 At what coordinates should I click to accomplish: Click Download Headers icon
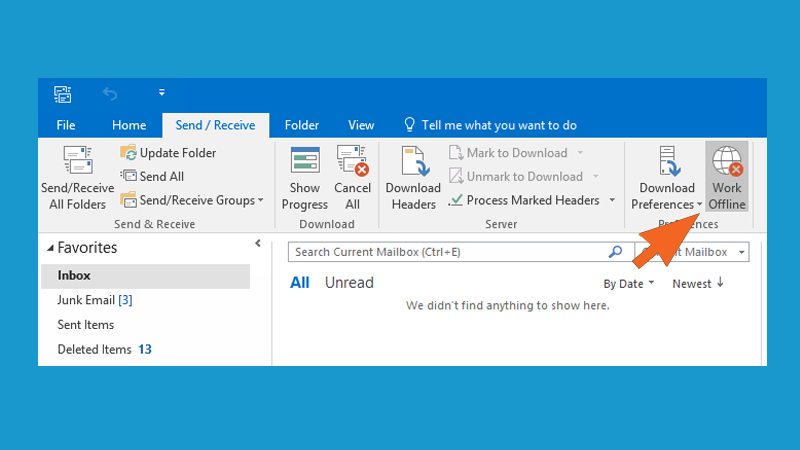414,161
